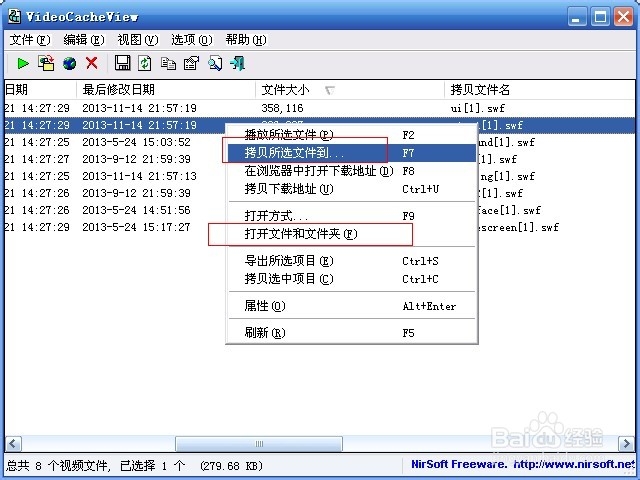The image size is (640, 480).
Task: Click the date cell 2013-5-24 14:51:56
Action: click(x=136, y=210)
